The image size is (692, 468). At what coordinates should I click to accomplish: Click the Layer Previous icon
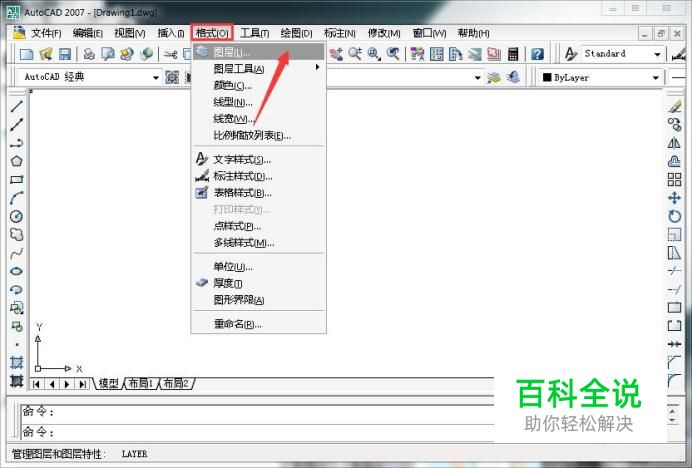pos(513,77)
